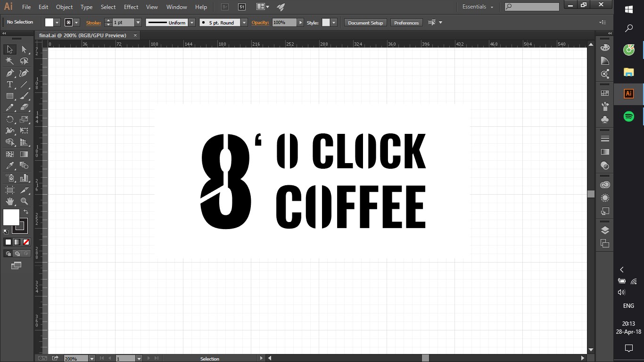
Task: Open the Stroke panel icon
Action: click(x=605, y=139)
